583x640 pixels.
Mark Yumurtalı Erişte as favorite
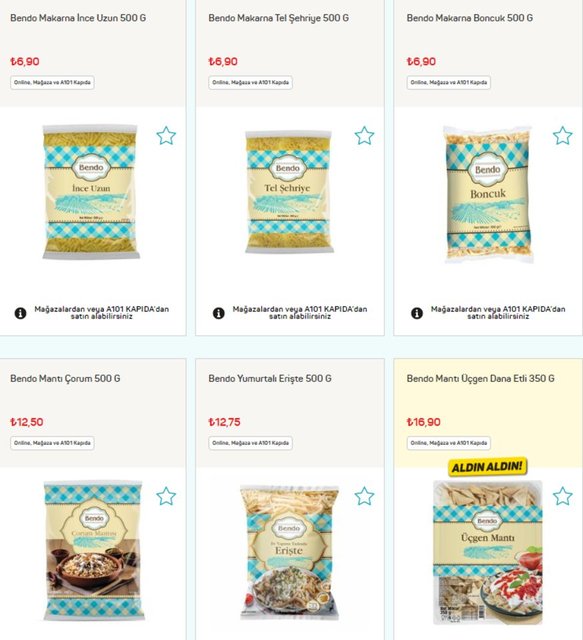(364, 496)
